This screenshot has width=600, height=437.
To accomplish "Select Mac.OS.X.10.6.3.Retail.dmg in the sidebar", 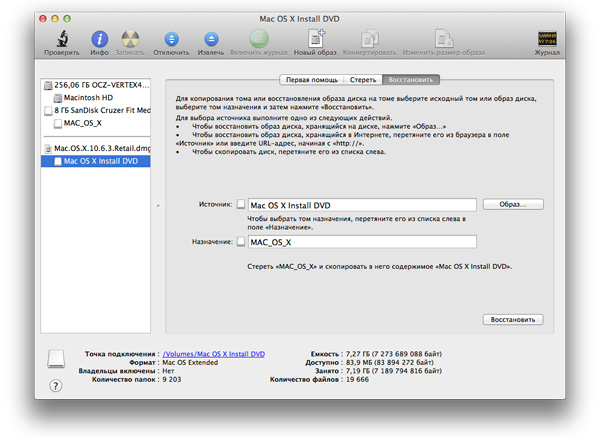I will coord(100,147).
